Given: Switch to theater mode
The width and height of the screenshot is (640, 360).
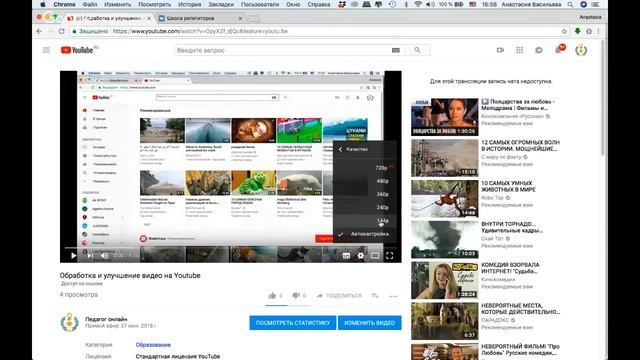Looking at the screenshot, I should [375, 256].
